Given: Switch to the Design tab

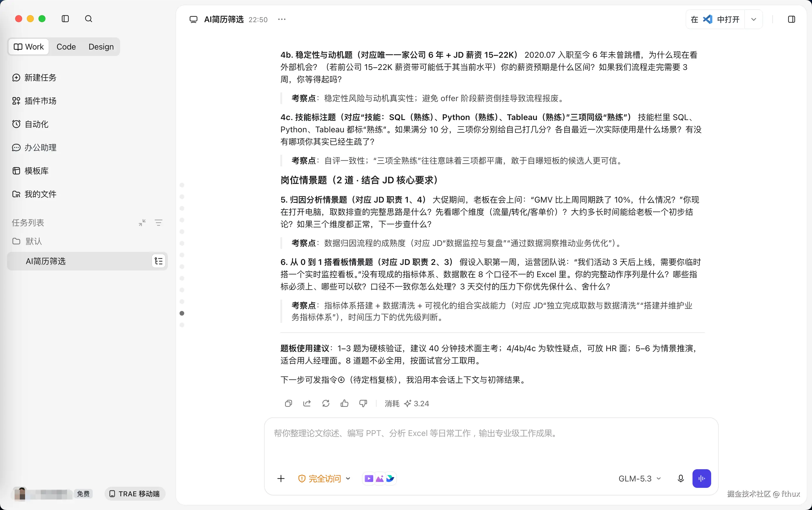Looking at the screenshot, I should tap(101, 47).
